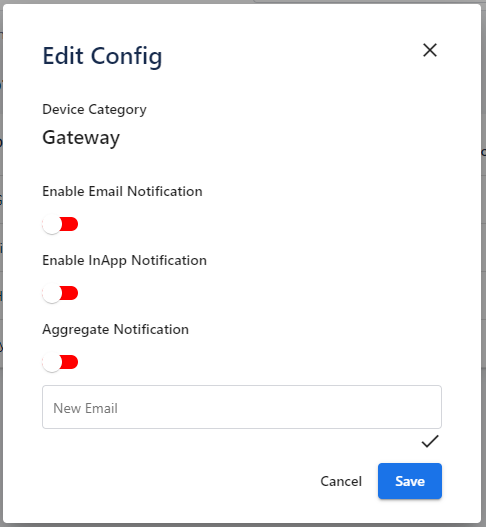
Task: Cancel the config changes
Action: click(341, 481)
